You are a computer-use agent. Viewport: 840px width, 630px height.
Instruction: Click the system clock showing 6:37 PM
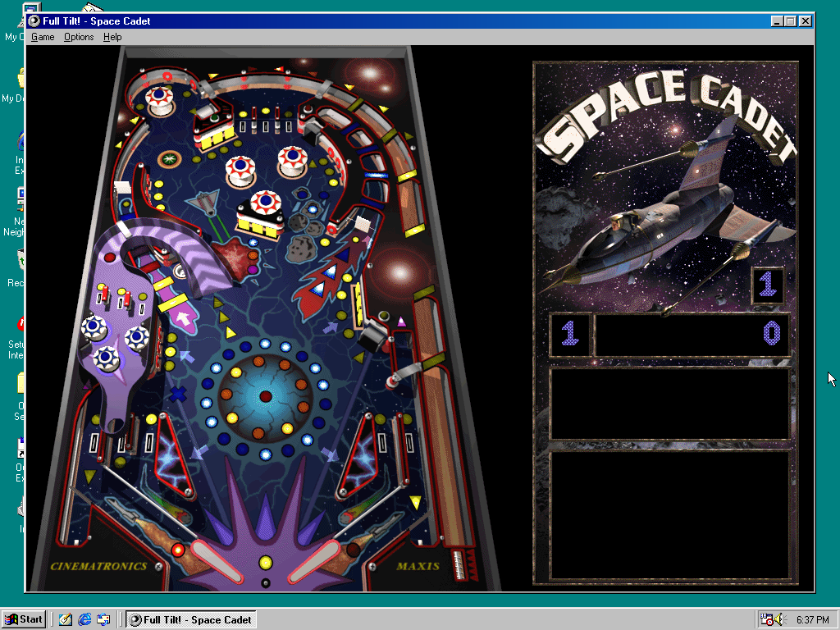[812, 619]
